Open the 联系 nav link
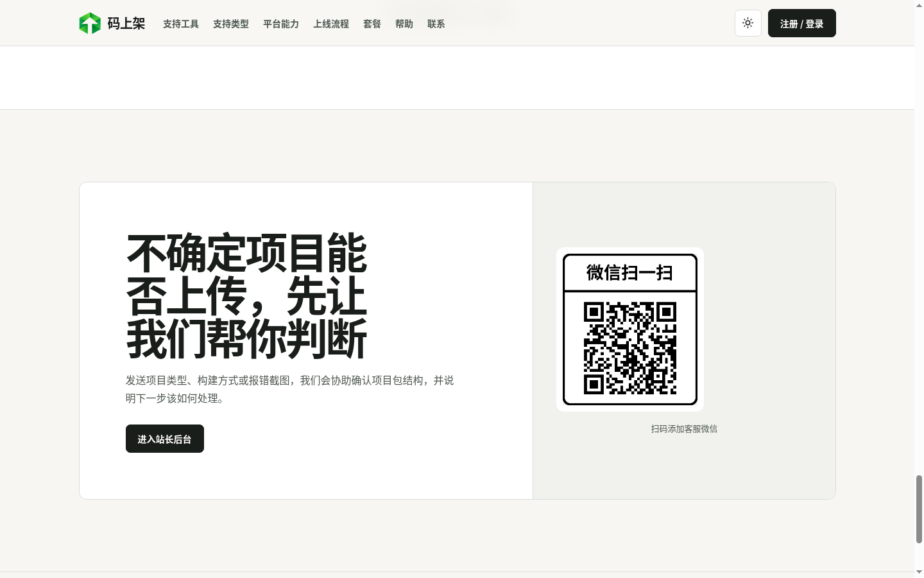Image resolution: width=924 pixels, height=578 pixels. coord(436,24)
